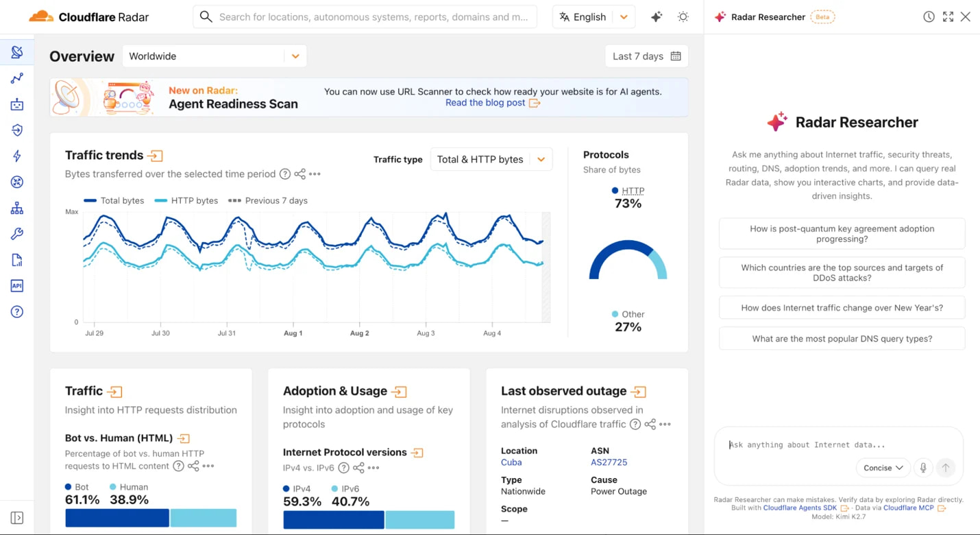The width and height of the screenshot is (980, 535).
Task: Click the Cloudflare Radar logo
Action: 88,17
